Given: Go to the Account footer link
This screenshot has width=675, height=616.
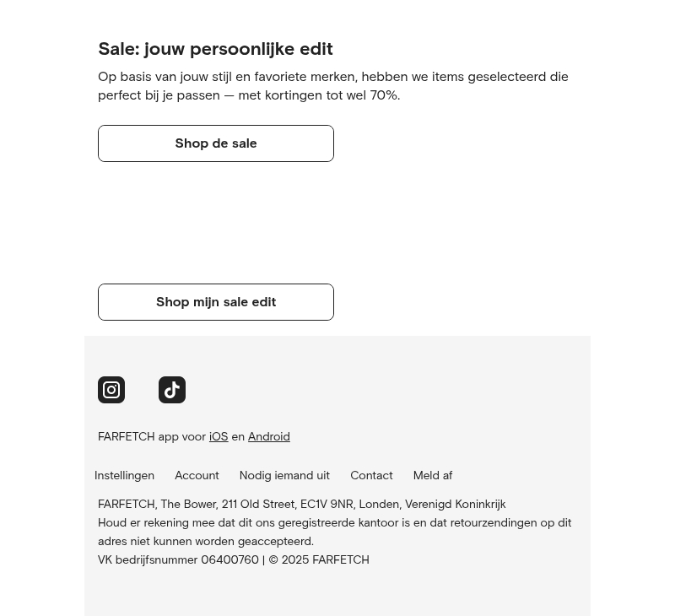Looking at the screenshot, I should (x=197, y=475).
